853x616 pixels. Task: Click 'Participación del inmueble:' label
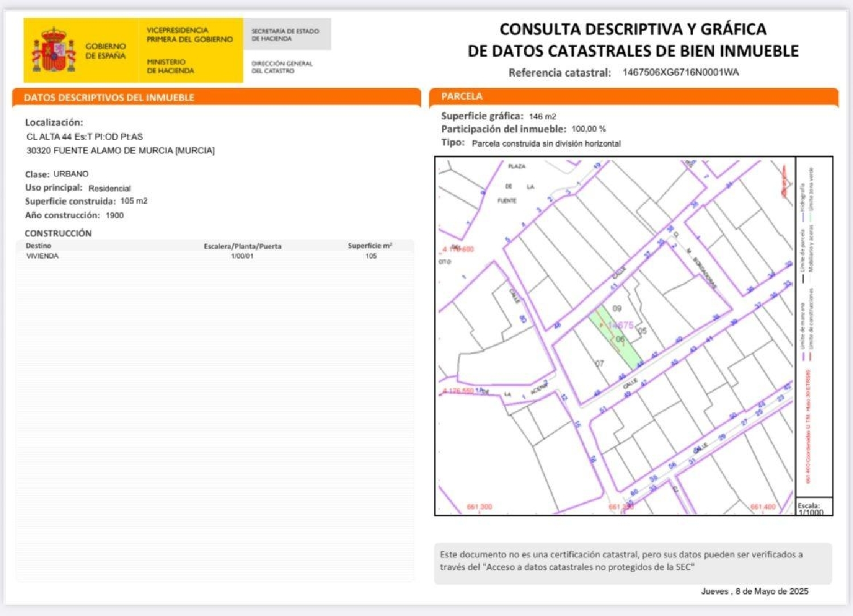pos(504,129)
